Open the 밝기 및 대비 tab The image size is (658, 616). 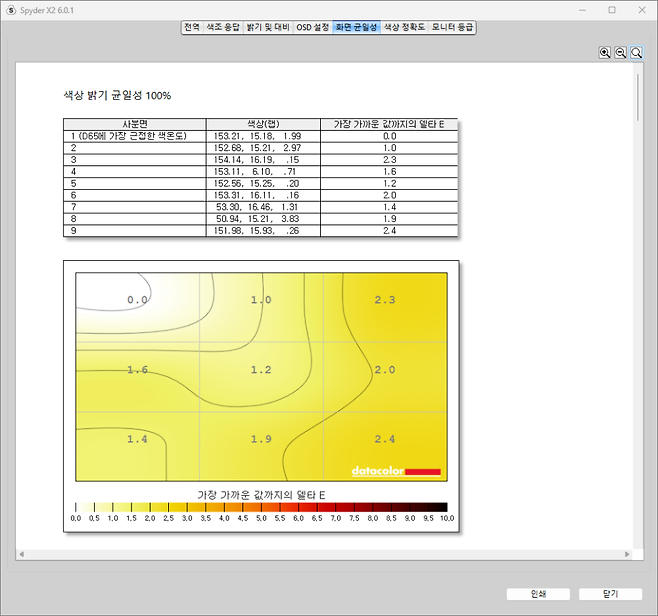coord(267,28)
